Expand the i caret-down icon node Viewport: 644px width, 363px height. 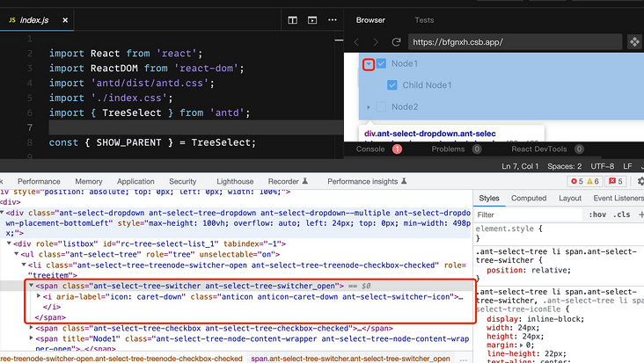39,296
